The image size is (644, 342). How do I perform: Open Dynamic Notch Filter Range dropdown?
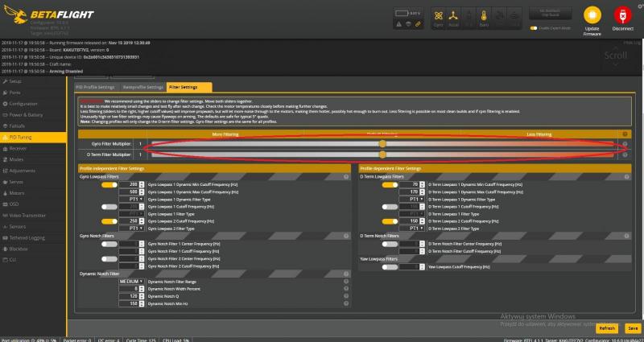pyautogui.click(x=131, y=282)
